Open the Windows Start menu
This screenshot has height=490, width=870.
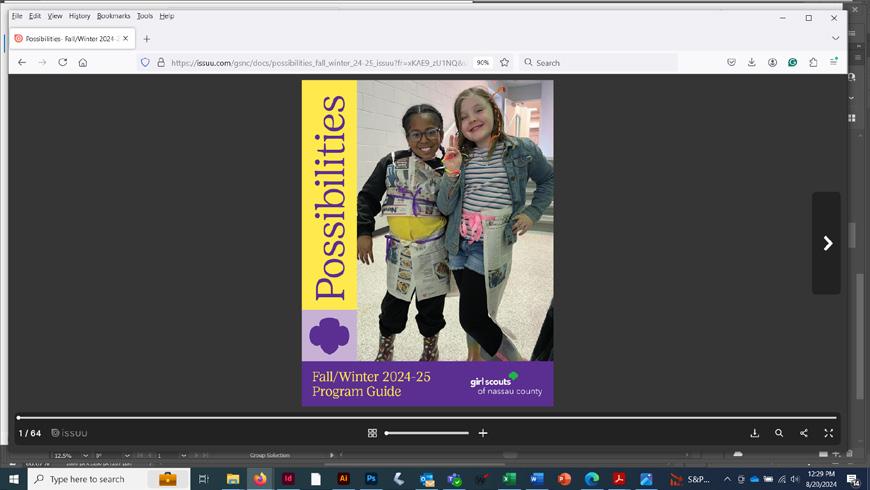(x=13, y=479)
